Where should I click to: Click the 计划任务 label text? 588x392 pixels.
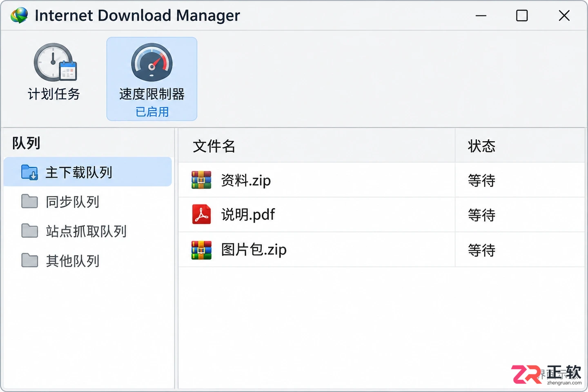[x=54, y=94]
